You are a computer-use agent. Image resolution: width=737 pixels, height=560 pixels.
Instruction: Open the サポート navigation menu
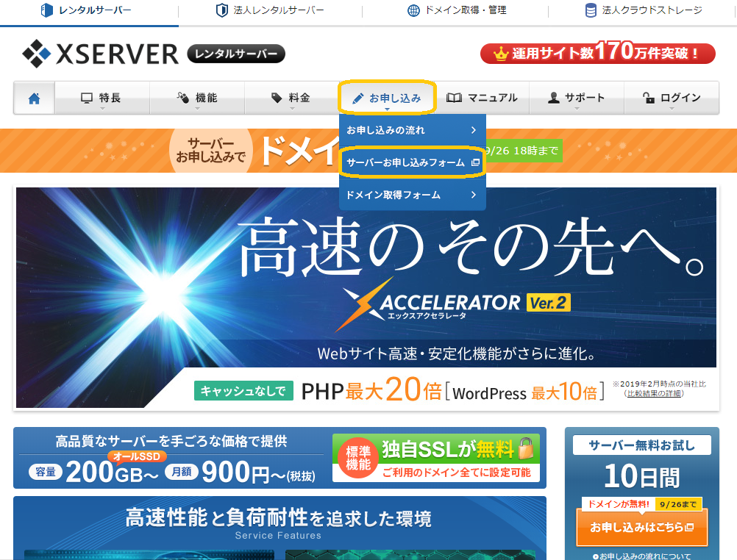(577, 98)
